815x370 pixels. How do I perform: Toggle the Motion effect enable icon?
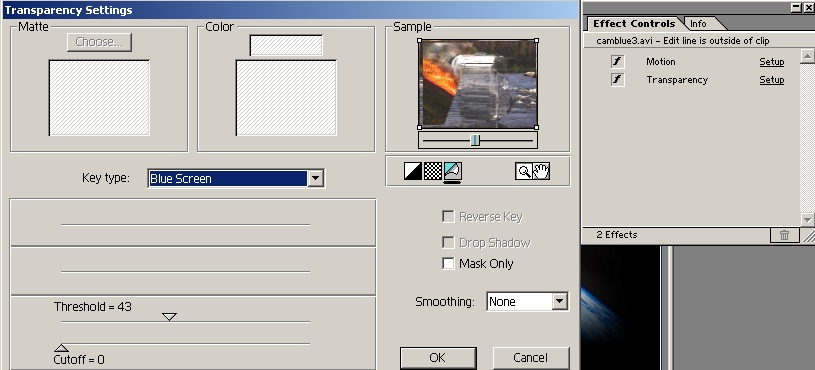point(617,62)
